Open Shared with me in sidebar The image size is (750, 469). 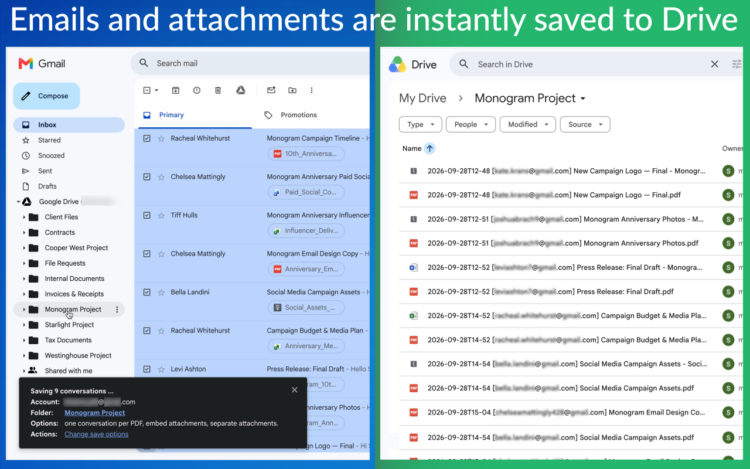click(x=68, y=371)
